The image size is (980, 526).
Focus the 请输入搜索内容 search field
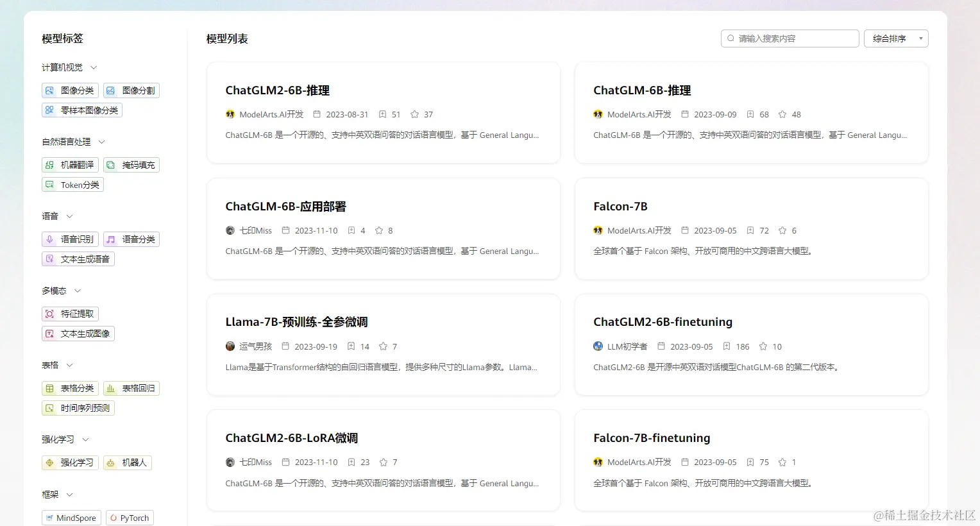790,38
